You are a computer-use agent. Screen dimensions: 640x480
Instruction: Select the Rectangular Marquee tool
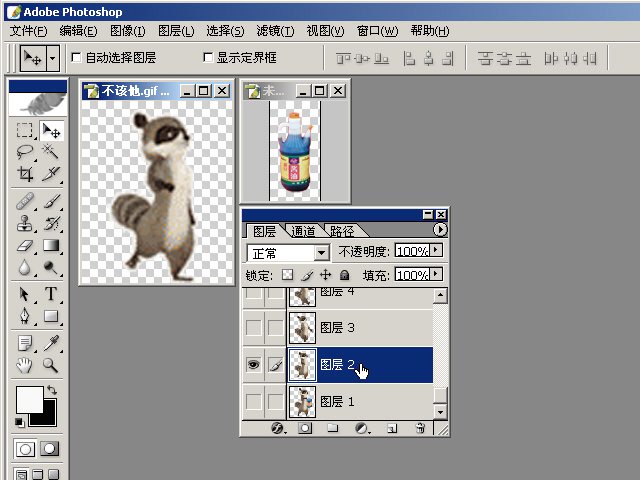tap(24, 131)
